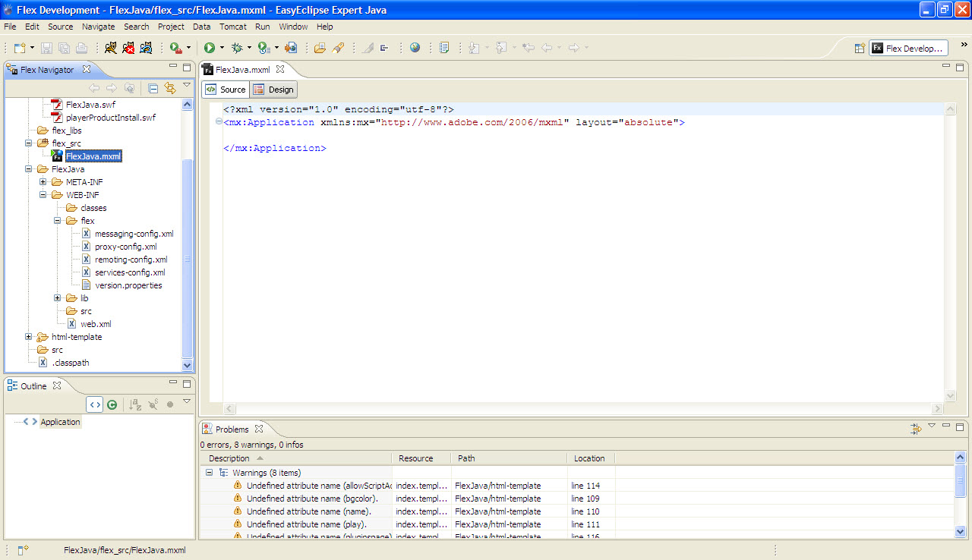Collapse the WEB-INF folder
This screenshot has width=972, height=560.
pos(43,195)
